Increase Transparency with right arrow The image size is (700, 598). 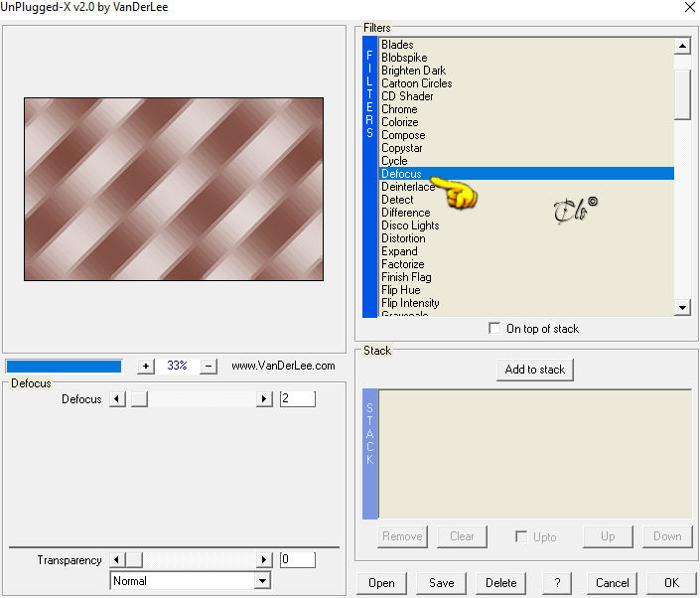(264, 559)
